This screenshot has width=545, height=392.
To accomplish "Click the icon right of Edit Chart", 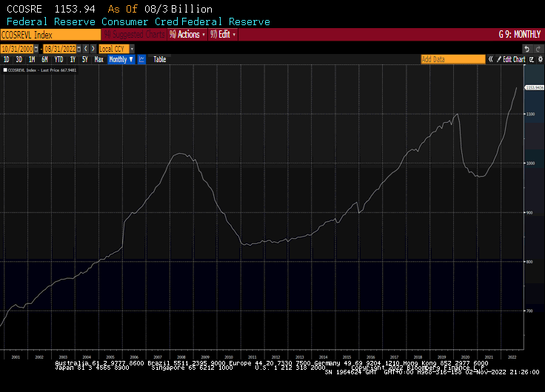I will click(530, 59).
